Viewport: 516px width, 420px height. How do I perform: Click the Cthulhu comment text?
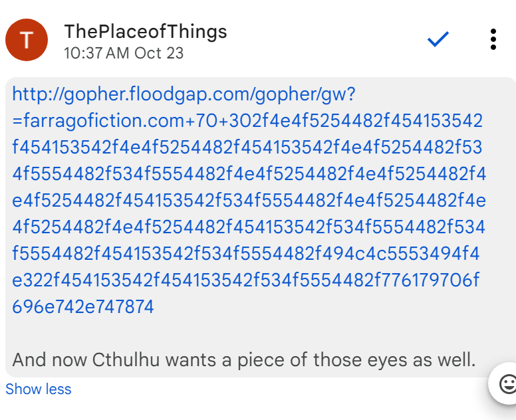point(244,361)
